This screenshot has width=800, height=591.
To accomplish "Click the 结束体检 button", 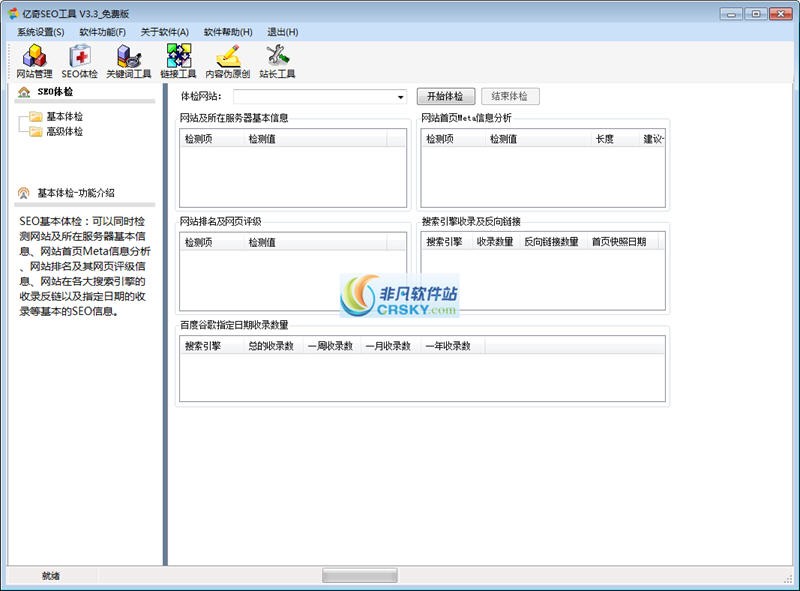I will pyautogui.click(x=510, y=96).
